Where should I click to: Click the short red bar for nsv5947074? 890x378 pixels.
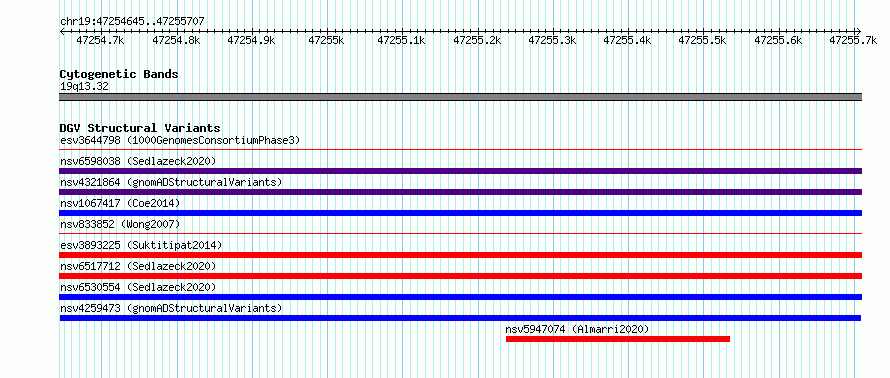click(618, 339)
